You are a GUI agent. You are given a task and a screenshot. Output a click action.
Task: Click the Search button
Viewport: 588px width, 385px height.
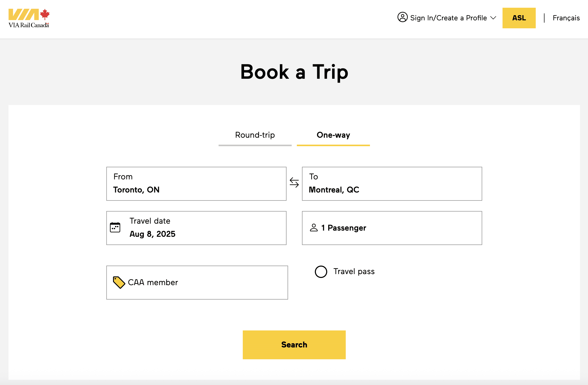[294, 345]
